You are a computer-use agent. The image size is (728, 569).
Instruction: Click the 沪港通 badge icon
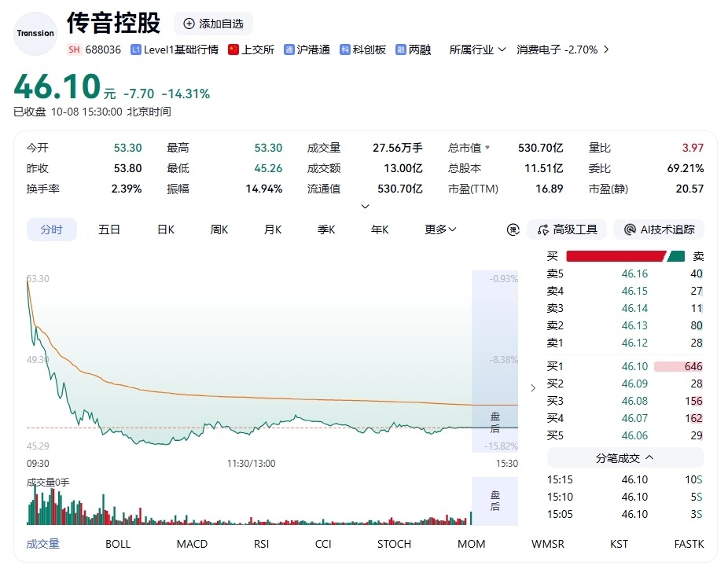(289, 50)
